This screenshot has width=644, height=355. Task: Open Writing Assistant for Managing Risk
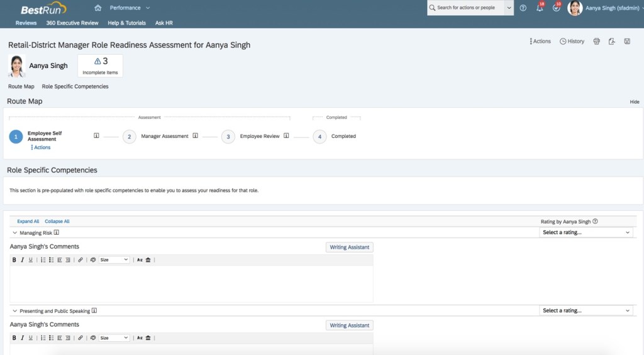coord(349,247)
